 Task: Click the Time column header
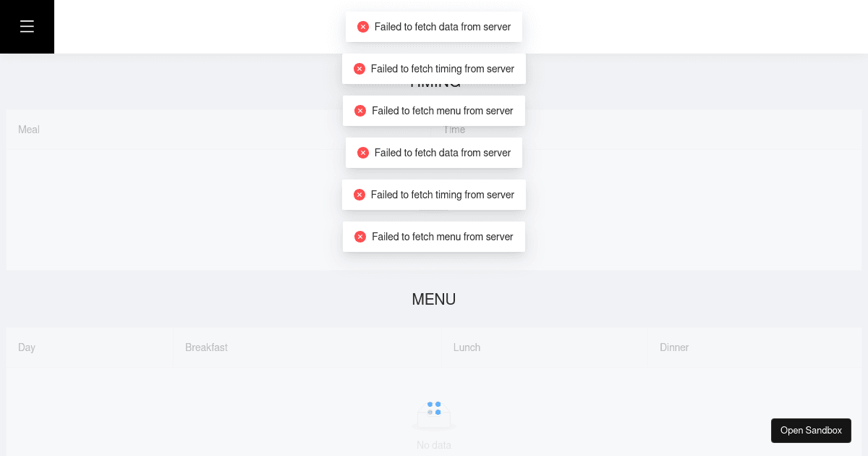click(x=454, y=130)
